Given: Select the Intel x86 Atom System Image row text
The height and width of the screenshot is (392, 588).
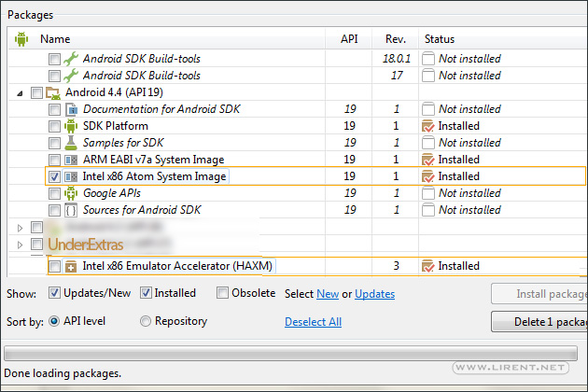Looking at the screenshot, I should point(154,176).
